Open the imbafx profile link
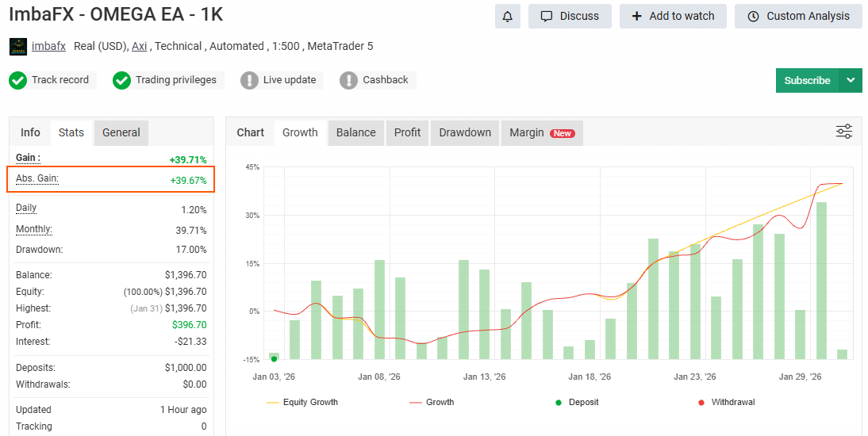The image size is (868, 436). tap(48, 46)
